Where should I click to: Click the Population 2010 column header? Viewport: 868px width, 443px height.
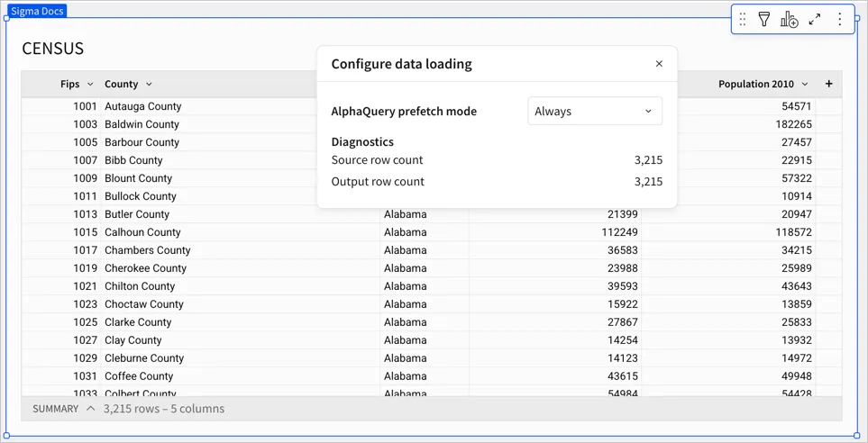pos(756,84)
